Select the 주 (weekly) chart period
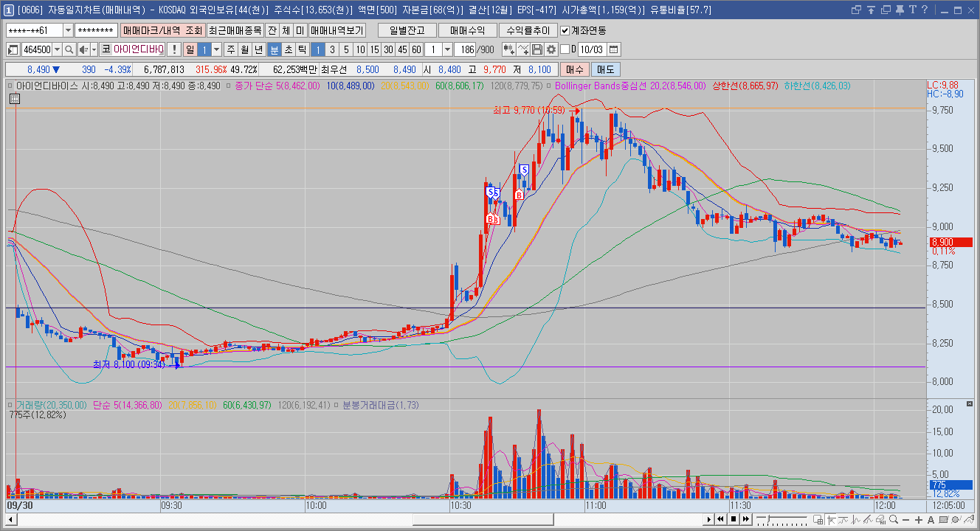 coord(231,49)
